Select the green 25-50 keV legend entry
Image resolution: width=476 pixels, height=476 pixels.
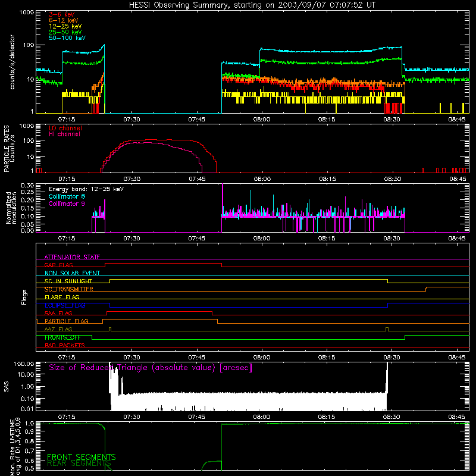pyautogui.click(x=65, y=32)
